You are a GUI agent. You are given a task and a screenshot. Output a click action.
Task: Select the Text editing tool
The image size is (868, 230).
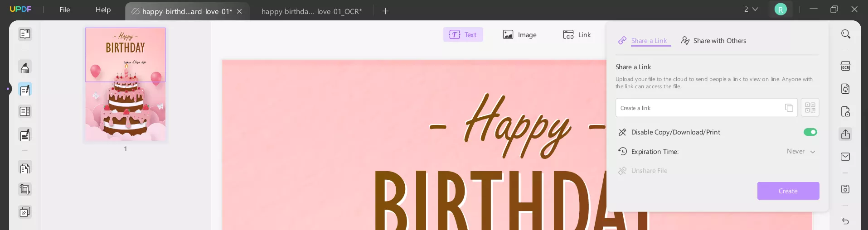pyautogui.click(x=463, y=34)
